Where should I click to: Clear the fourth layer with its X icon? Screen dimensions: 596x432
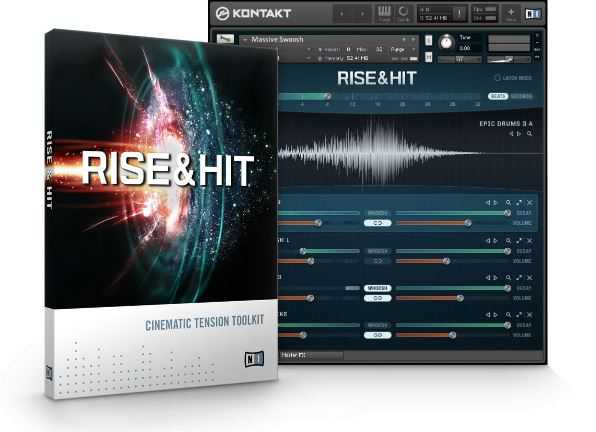tap(529, 315)
